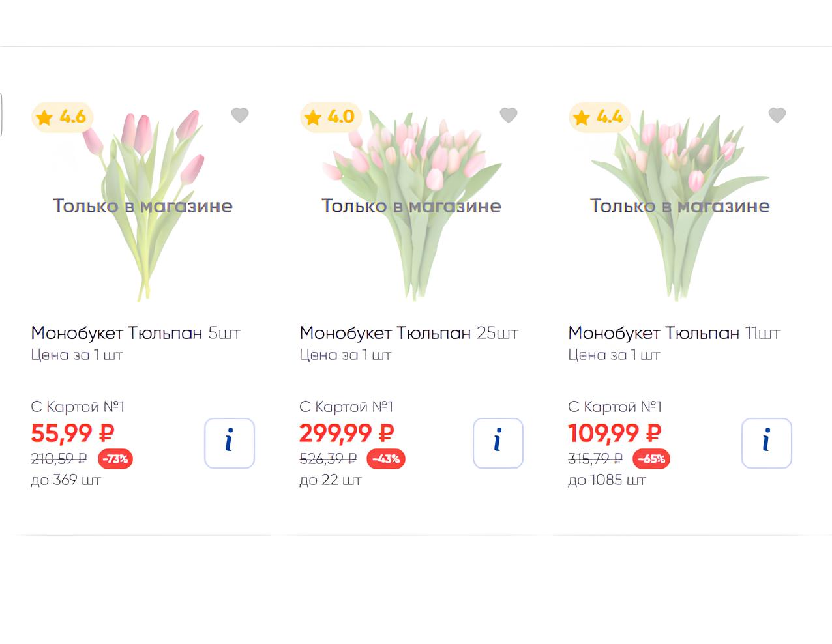This screenshot has height=644, width=832.
Task: Click the 299,99 ₽ card price
Action: (x=347, y=433)
